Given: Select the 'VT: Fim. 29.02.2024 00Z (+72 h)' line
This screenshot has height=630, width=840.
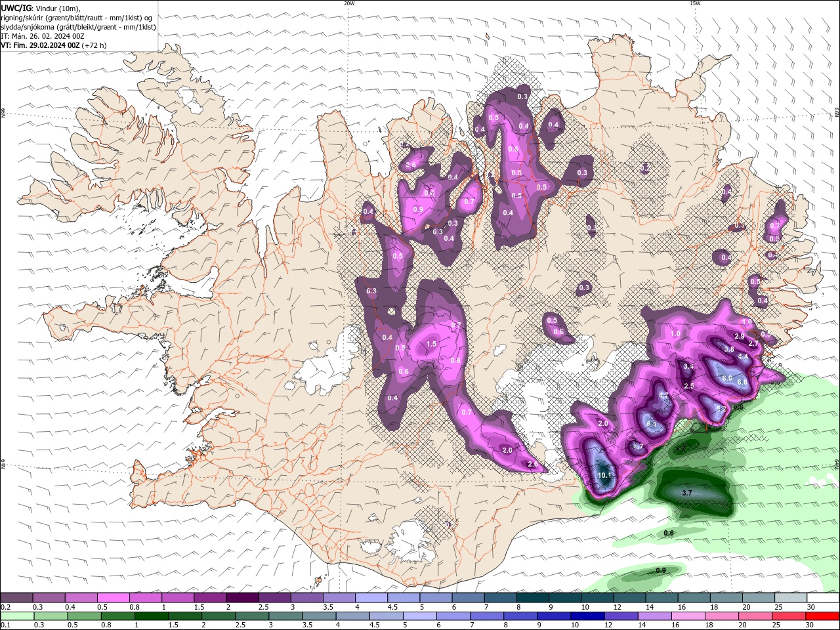Looking at the screenshot, I should pyautogui.click(x=54, y=45).
